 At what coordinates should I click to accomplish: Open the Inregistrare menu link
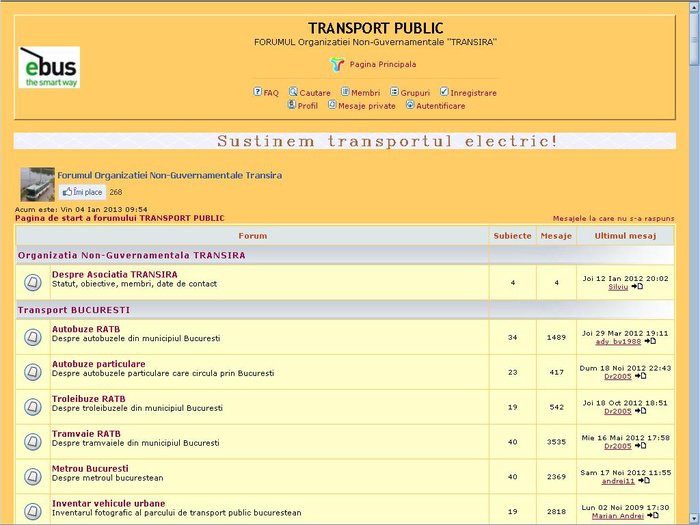473,93
